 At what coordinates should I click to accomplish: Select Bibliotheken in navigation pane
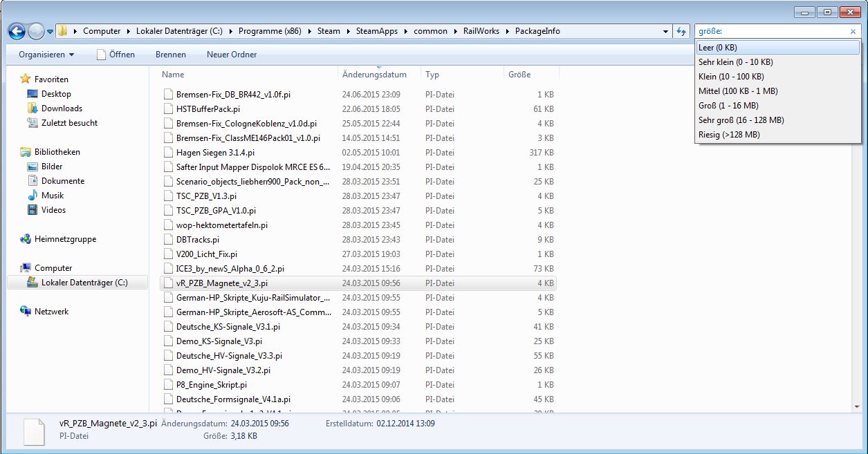tap(57, 152)
